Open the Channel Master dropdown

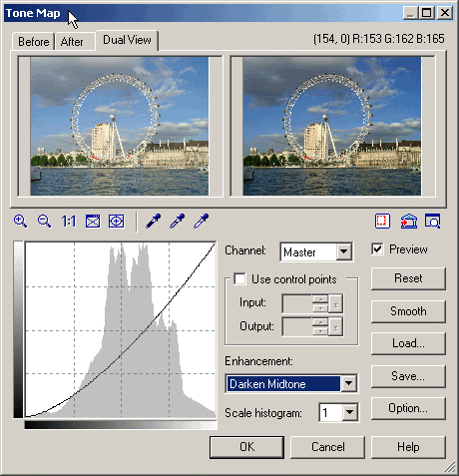pos(344,251)
